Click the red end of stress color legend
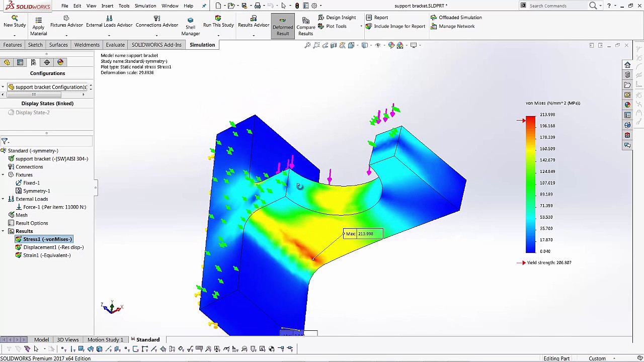644x362 pixels. click(531, 120)
